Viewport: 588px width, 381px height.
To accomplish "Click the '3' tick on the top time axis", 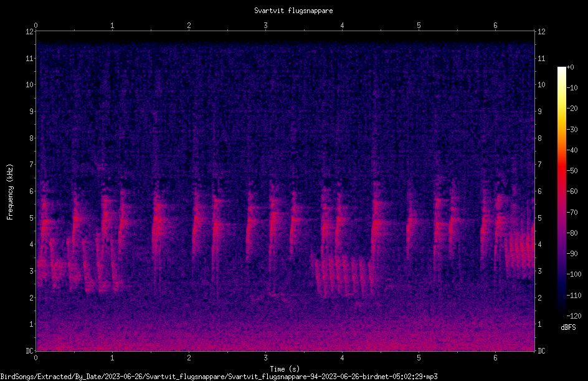I will [265, 26].
